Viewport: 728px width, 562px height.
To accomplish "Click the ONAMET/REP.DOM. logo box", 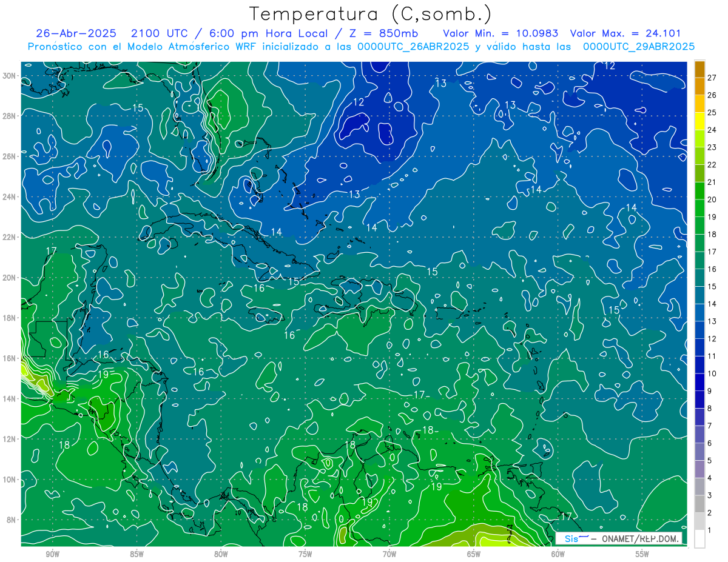I will (x=619, y=538).
